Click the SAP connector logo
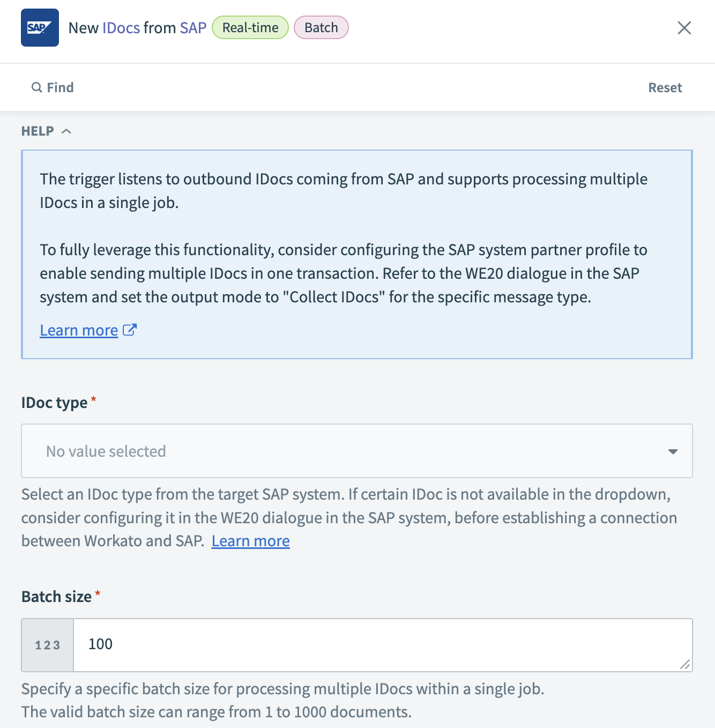 40,27
